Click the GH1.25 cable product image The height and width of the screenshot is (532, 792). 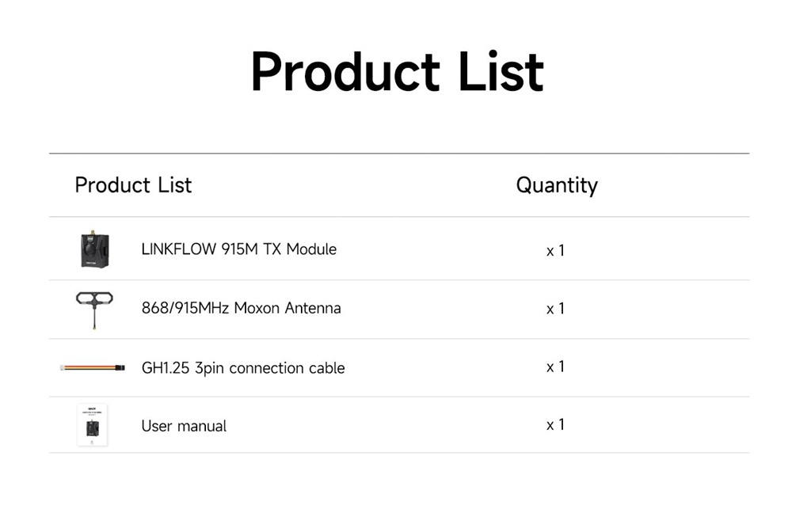[93, 367]
